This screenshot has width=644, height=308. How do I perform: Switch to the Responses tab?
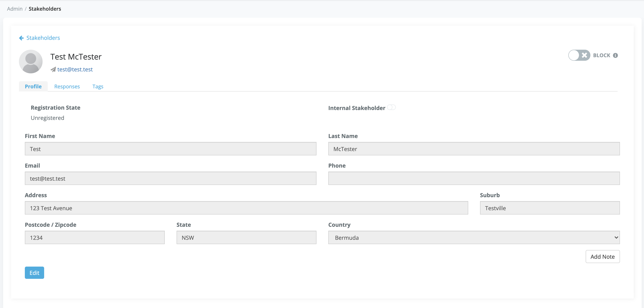[x=67, y=87]
